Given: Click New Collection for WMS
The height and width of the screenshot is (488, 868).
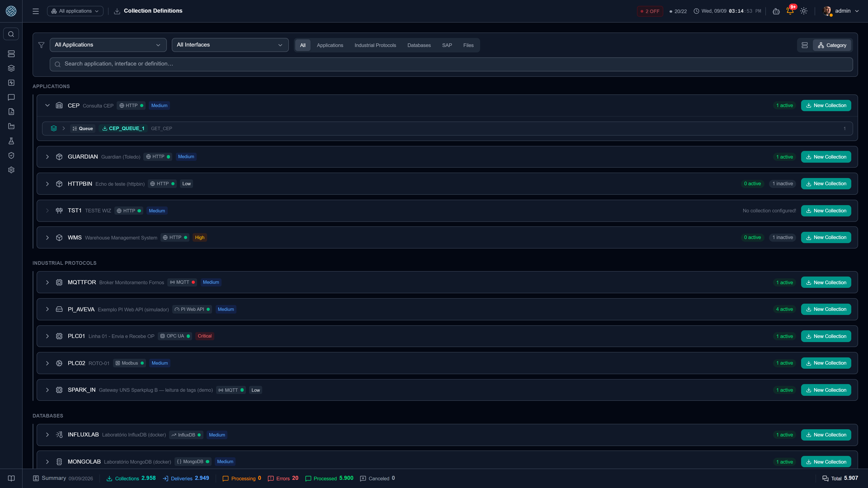Looking at the screenshot, I should (826, 237).
